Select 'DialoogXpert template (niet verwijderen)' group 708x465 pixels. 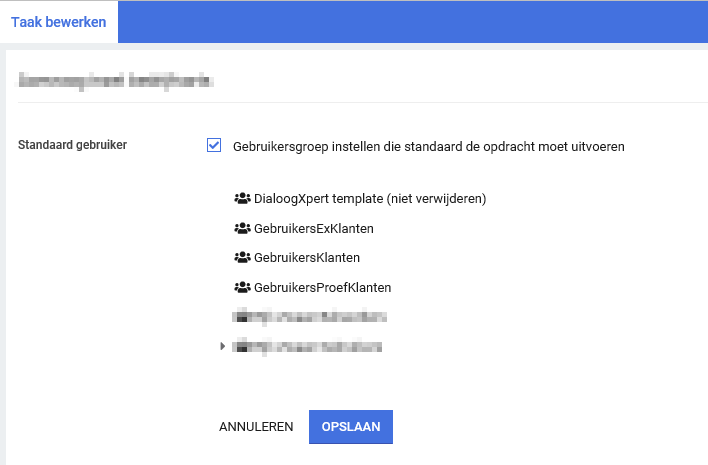(x=370, y=199)
